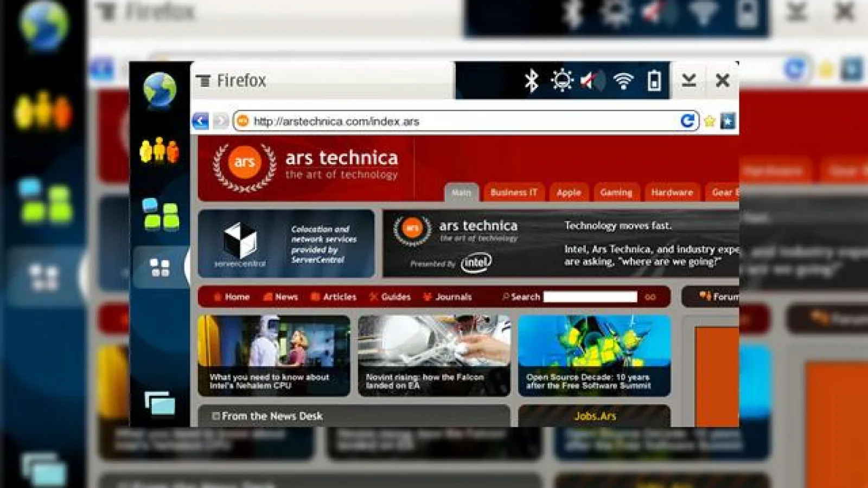Check the battery status icon
The height and width of the screenshot is (488, 868).
pos(654,81)
